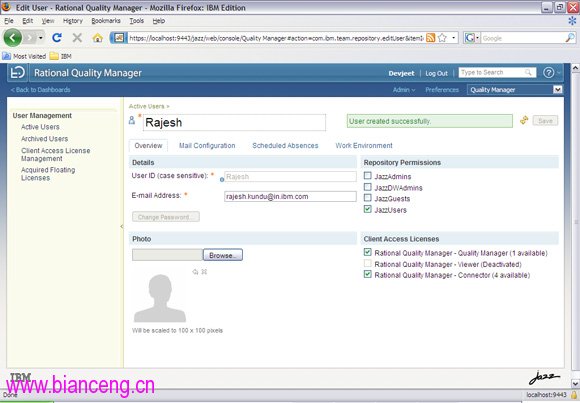Toggle the Viewer (Deactivated) license checkbox

368,263
